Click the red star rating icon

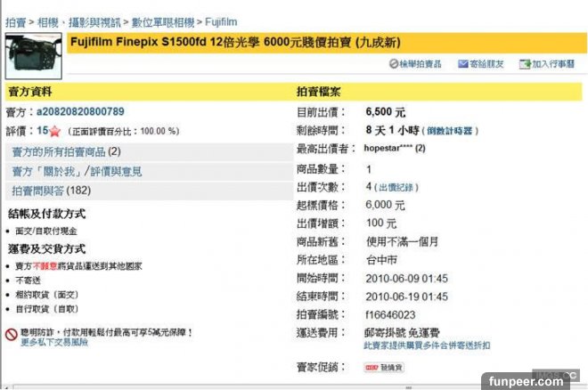54,131
